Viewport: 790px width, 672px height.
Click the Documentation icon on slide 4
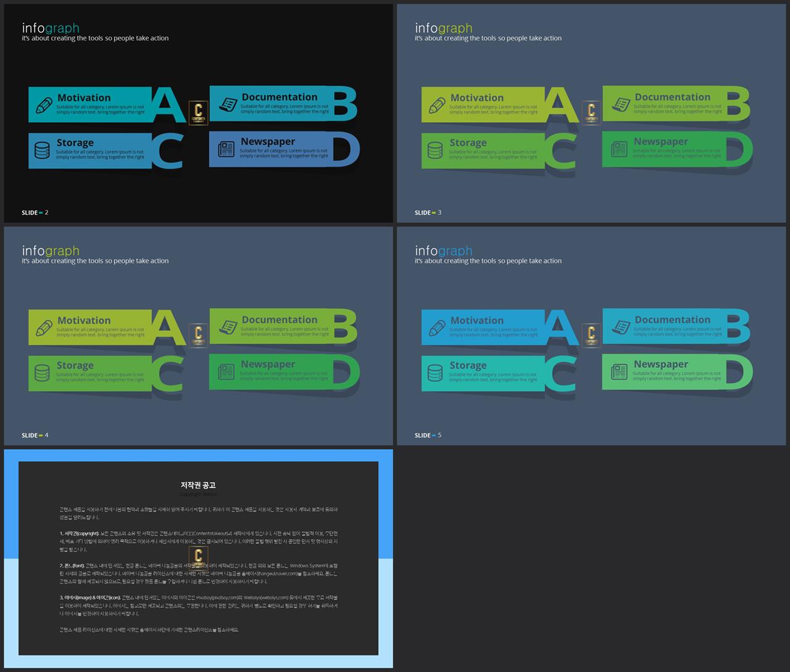tap(228, 327)
